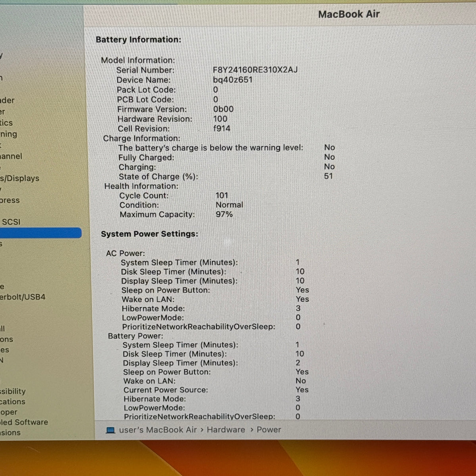Click the MacBook Air window title

pos(349,14)
